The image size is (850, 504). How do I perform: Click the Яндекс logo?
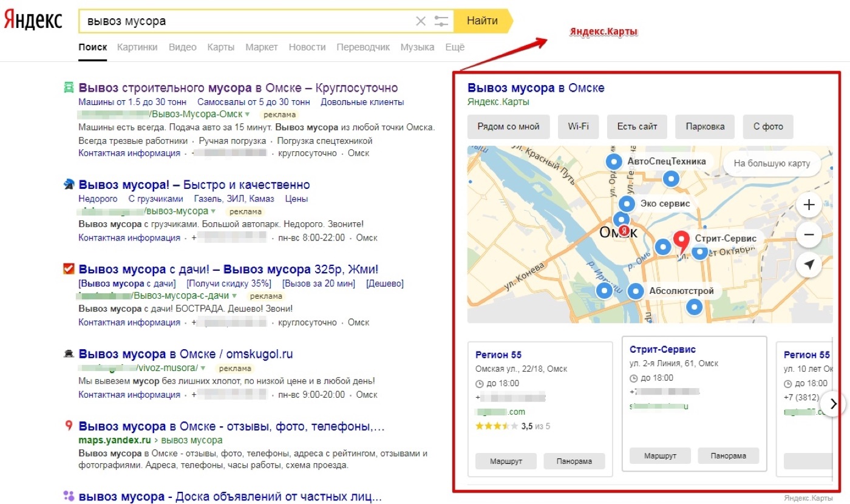click(33, 21)
